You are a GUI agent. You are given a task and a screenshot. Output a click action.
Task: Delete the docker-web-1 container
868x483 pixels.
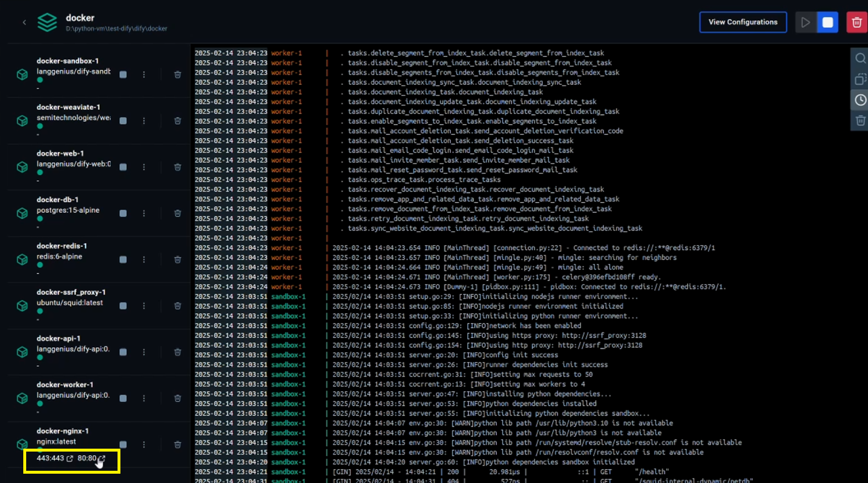tap(177, 167)
